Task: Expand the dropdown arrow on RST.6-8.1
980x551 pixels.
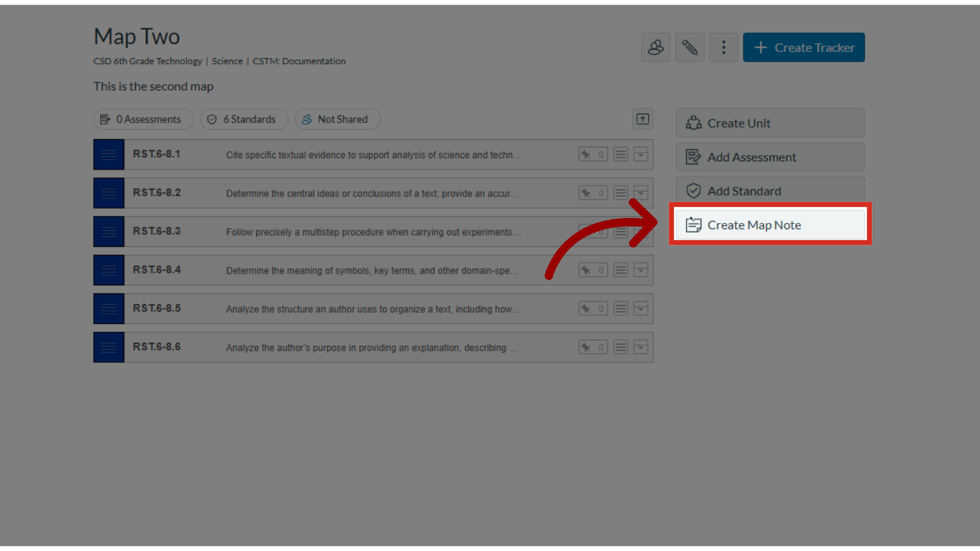Action: 641,155
